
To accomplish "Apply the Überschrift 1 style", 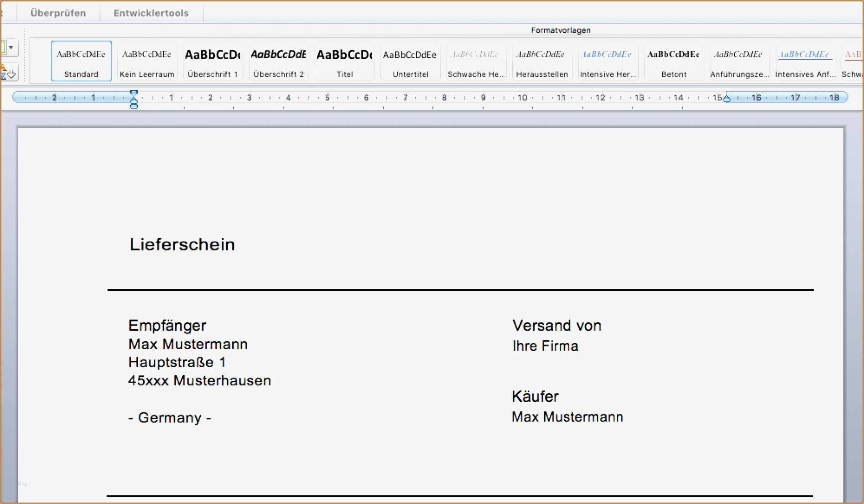I will [213, 61].
